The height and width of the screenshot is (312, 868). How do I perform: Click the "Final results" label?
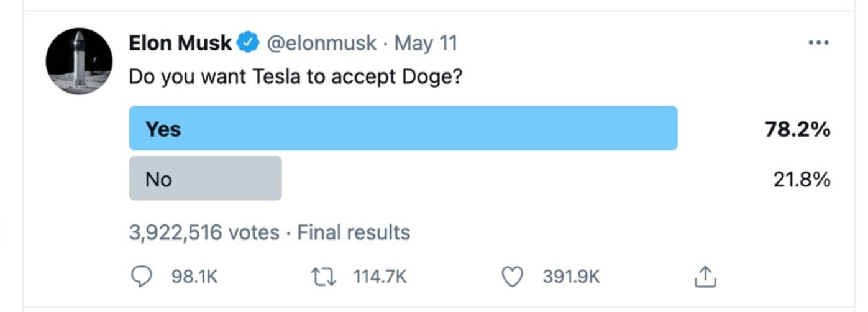354,232
